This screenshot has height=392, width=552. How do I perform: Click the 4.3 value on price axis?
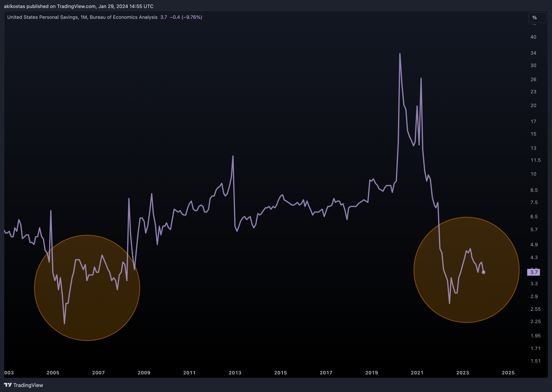[534, 257]
